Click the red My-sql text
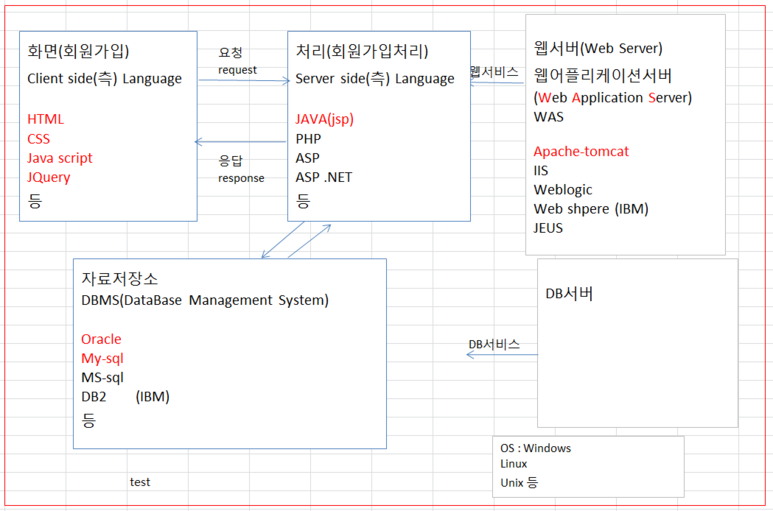This screenshot has height=511, width=773. coord(102,358)
